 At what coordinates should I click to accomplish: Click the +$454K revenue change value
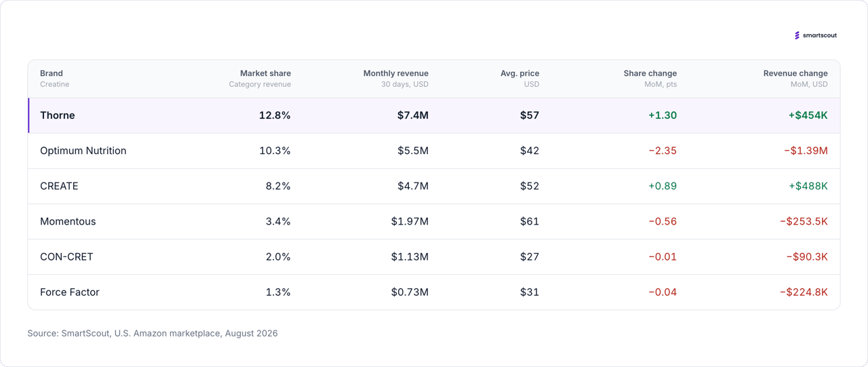[808, 115]
